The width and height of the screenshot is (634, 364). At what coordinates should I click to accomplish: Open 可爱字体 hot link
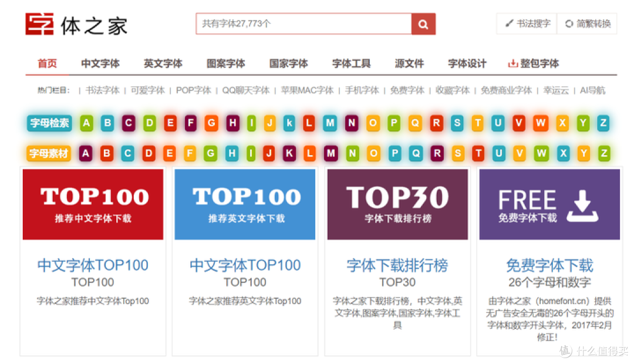[147, 90]
